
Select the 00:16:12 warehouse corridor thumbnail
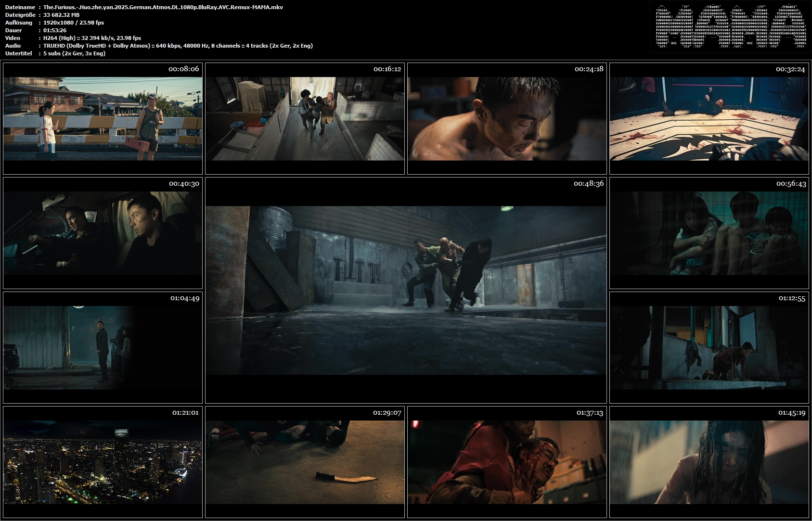point(305,118)
